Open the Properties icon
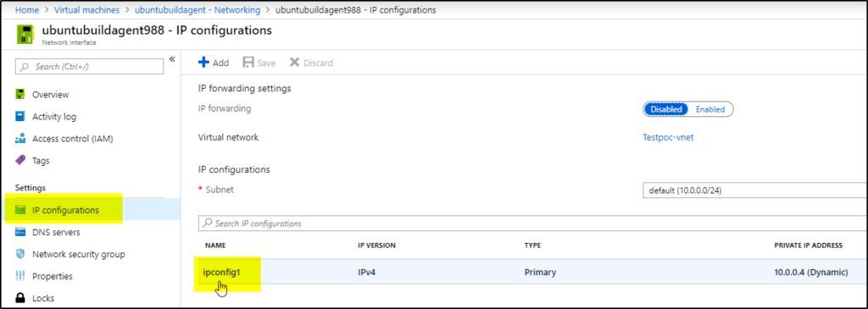This screenshot has height=309, width=868. pyautogui.click(x=20, y=276)
